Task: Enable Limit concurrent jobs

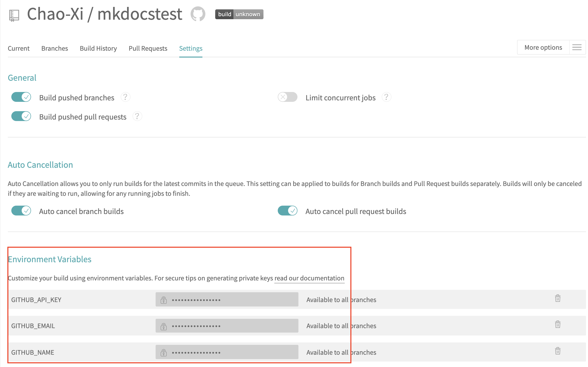Action: pos(287,97)
